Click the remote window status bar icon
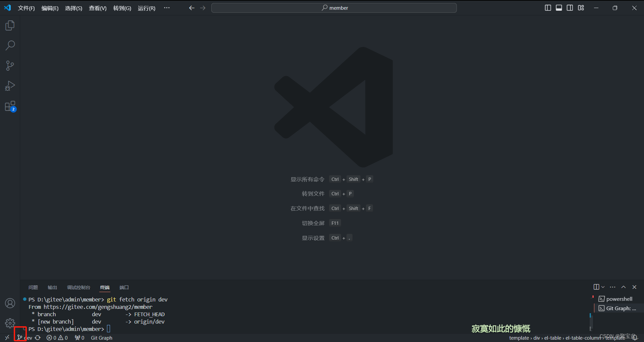 point(7,338)
